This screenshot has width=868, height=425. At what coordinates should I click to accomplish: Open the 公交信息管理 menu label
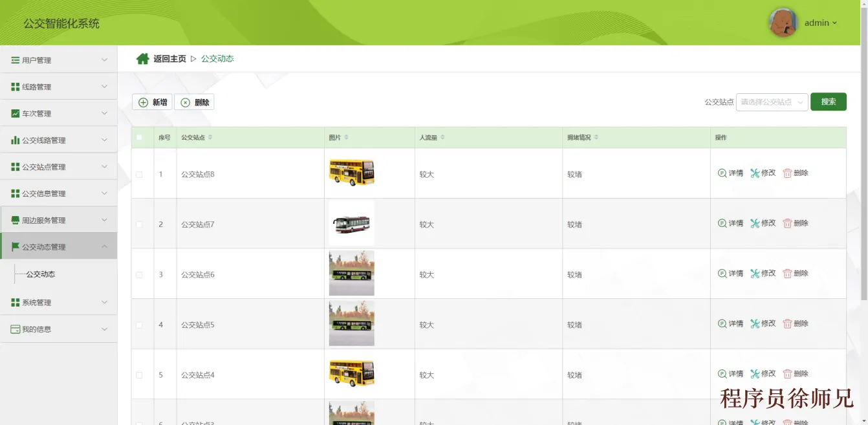point(44,193)
